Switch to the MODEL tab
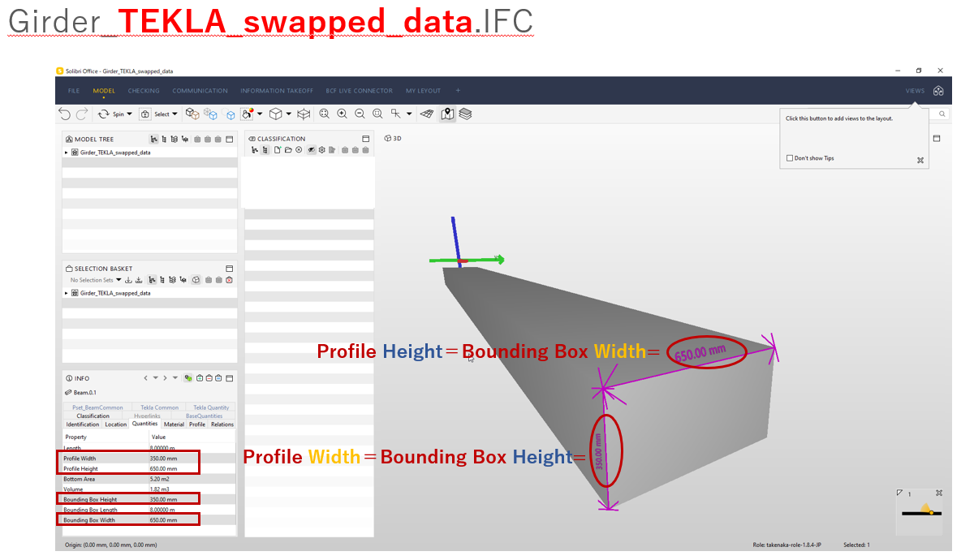Image resolution: width=974 pixels, height=560 pixels. tap(104, 91)
